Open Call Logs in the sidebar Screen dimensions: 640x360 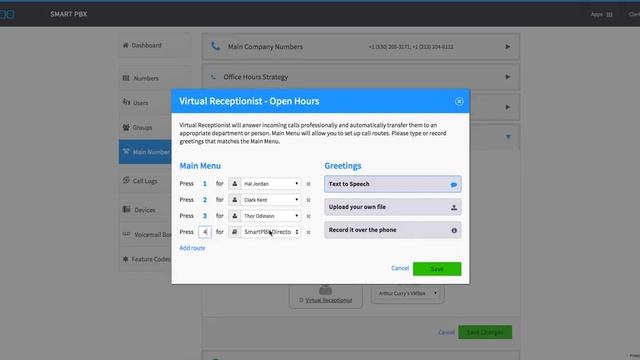[145, 181]
